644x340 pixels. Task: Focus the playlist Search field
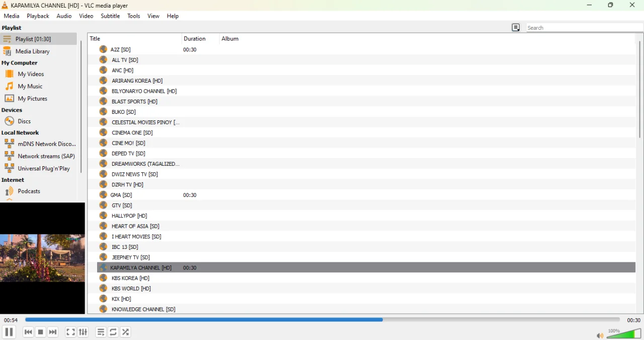click(x=585, y=28)
